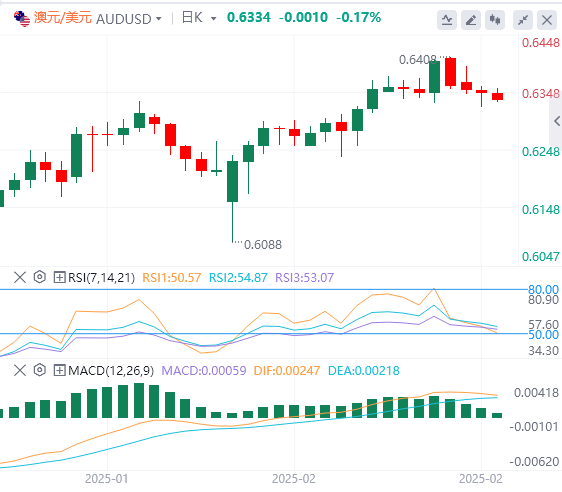Click the 澳元/美元 pair name

click(x=62, y=18)
